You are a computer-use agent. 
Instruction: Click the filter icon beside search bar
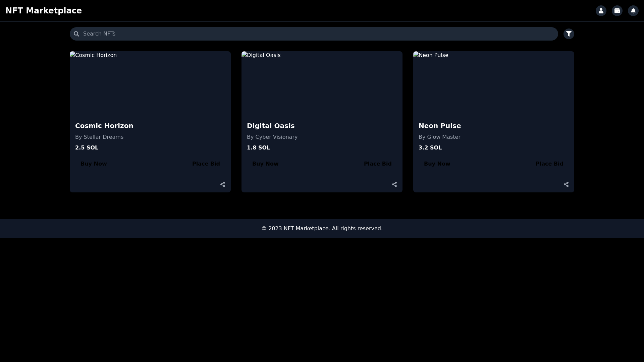569,34
